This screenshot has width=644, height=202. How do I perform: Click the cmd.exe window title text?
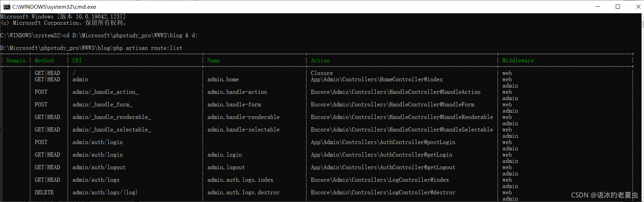54,7
